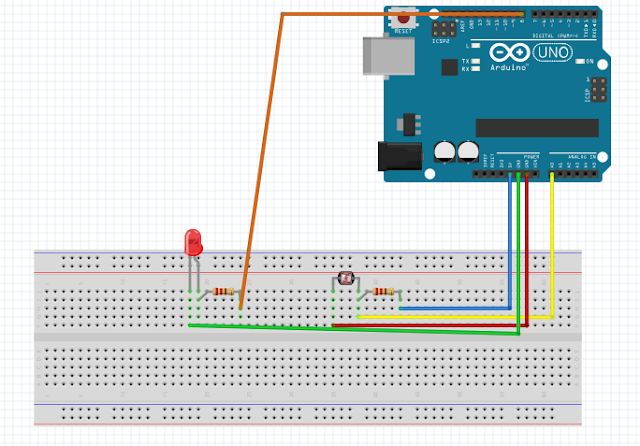
Task: Click the ICSP header on the board's right side
Action: [x=598, y=89]
